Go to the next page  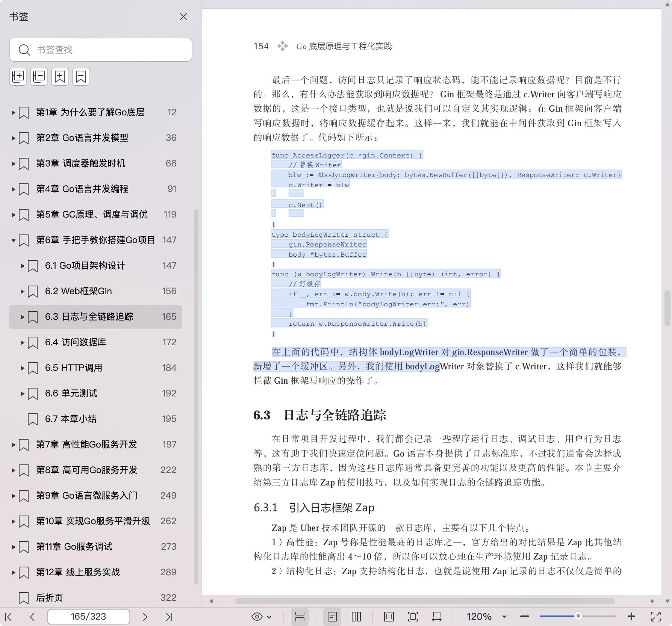pos(145,617)
